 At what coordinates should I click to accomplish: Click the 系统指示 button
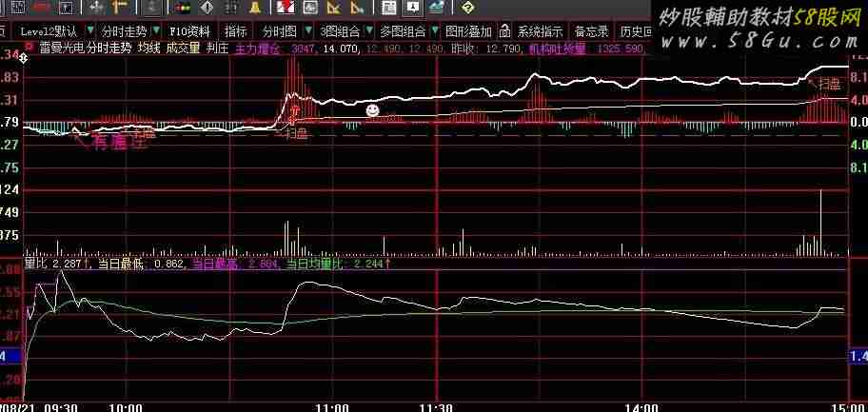540,30
